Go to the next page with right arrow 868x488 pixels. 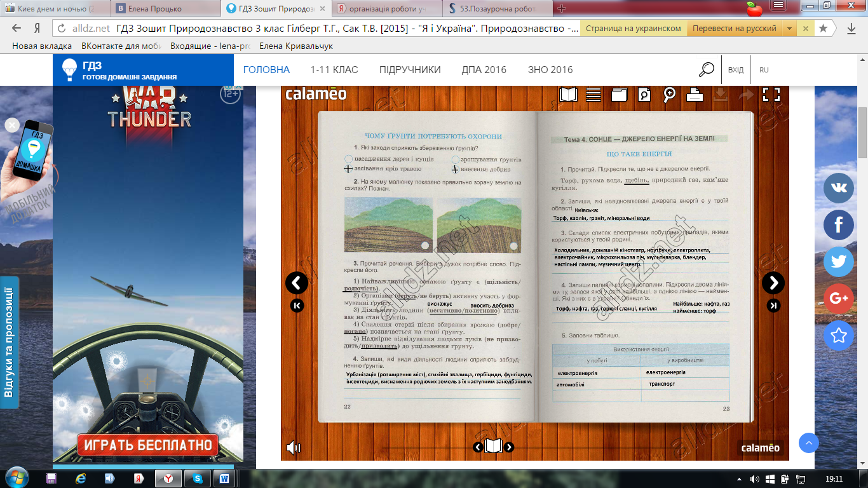click(x=773, y=283)
